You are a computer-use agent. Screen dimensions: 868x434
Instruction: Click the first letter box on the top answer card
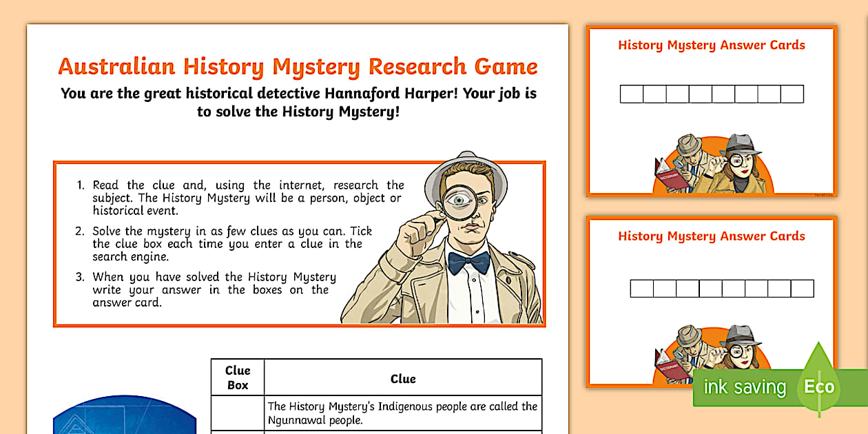632,94
